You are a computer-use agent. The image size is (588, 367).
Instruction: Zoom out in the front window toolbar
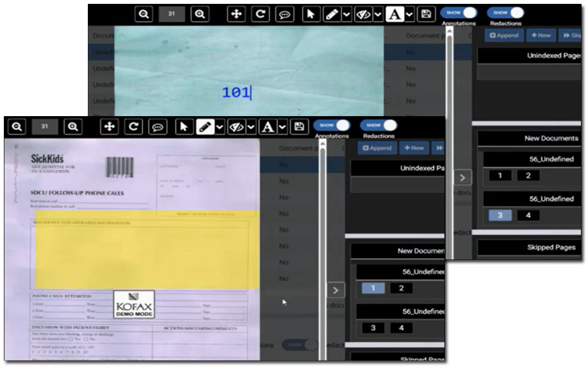17,127
